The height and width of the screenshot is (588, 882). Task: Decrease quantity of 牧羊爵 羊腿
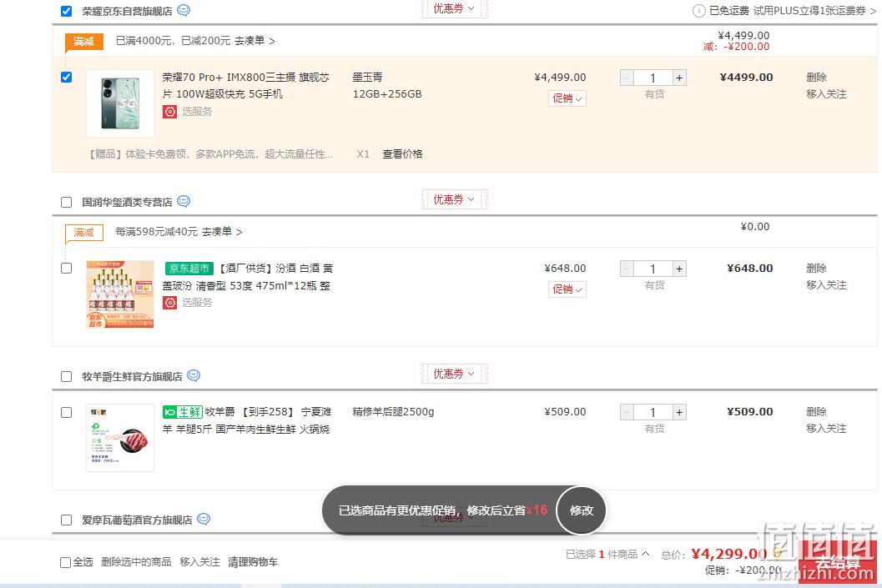[627, 412]
